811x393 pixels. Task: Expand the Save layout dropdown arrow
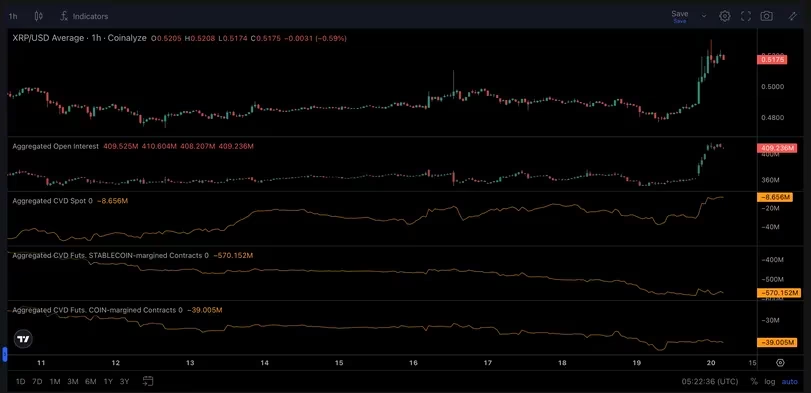704,16
